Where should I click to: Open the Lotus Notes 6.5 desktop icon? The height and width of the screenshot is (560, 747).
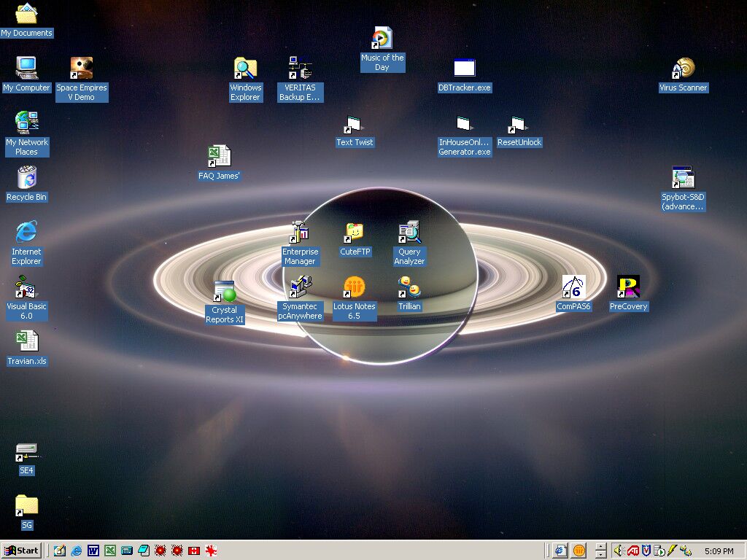(355, 288)
